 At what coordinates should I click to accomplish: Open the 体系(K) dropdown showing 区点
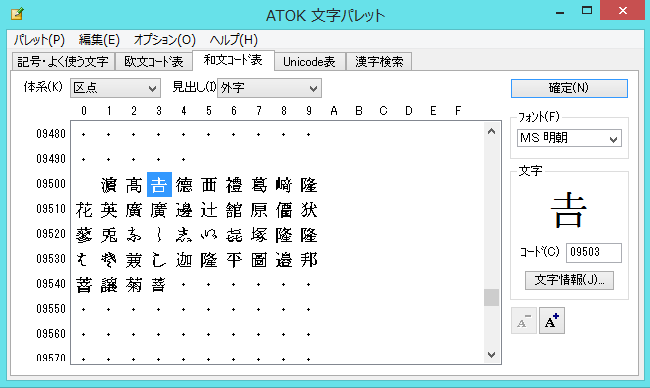[115, 88]
